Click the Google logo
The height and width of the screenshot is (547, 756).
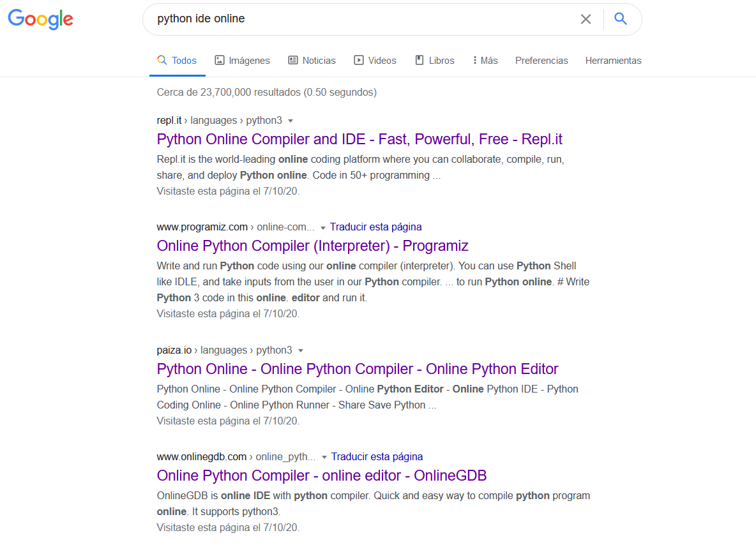pyautogui.click(x=40, y=19)
